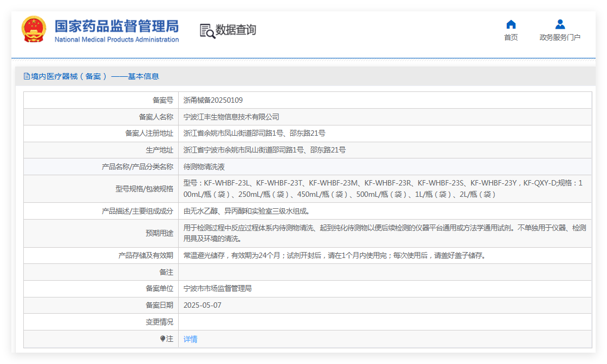Open the 详情 link
The height and width of the screenshot is (364, 607).
tap(191, 339)
